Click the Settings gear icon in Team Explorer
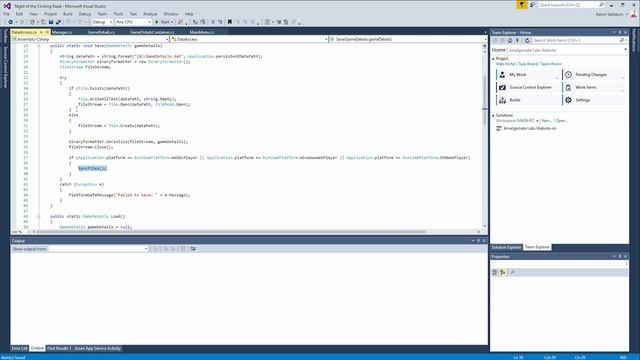The image size is (640, 360). point(568,100)
